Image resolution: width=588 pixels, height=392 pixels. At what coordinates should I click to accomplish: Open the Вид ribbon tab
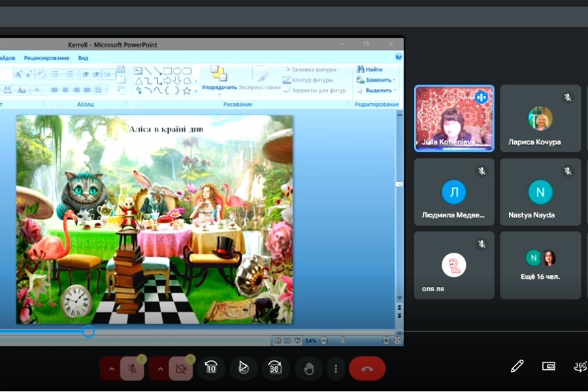point(83,58)
